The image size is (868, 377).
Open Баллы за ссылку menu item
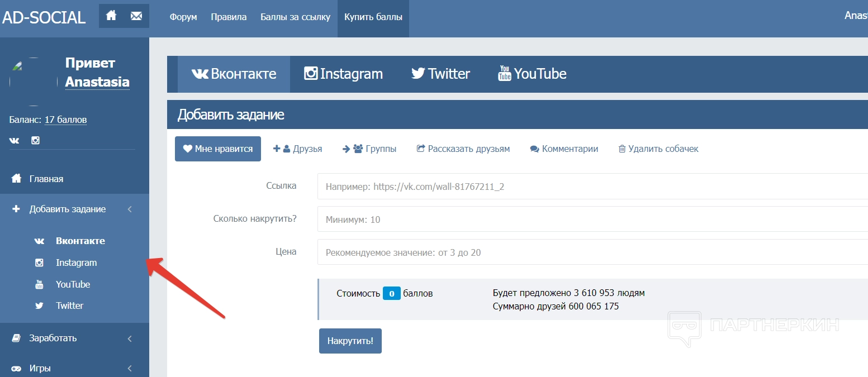296,17
